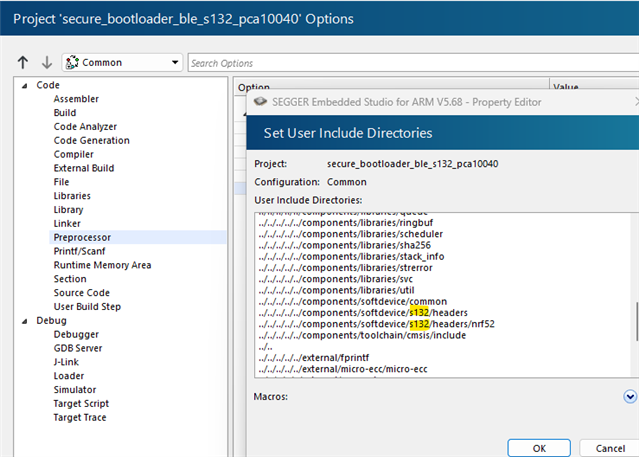The width and height of the screenshot is (639, 457).
Task: Expand the Macros section chevron
Action: click(x=630, y=396)
